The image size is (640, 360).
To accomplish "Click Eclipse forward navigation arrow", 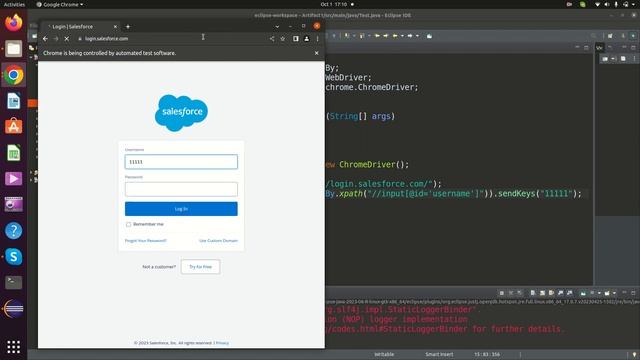I will coord(410,36).
